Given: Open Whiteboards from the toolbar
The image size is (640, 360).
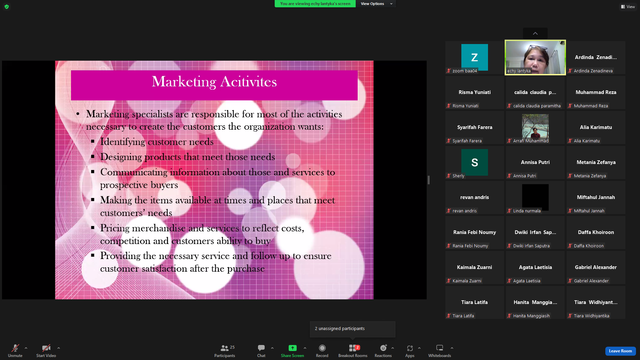Looking at the screenshot, I should pyautogui.click(x=440, y=350).
